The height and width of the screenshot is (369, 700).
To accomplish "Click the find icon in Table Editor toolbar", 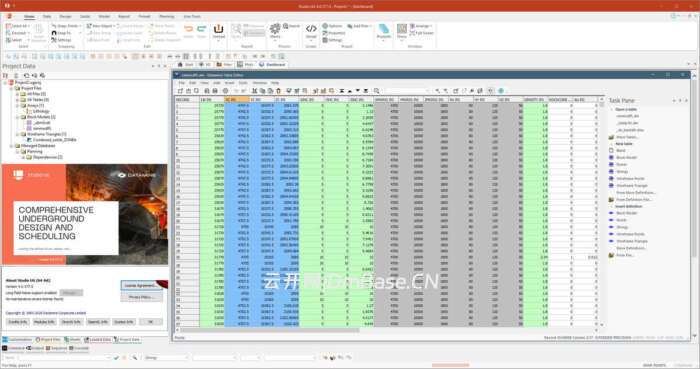I will tap(376, 91).
